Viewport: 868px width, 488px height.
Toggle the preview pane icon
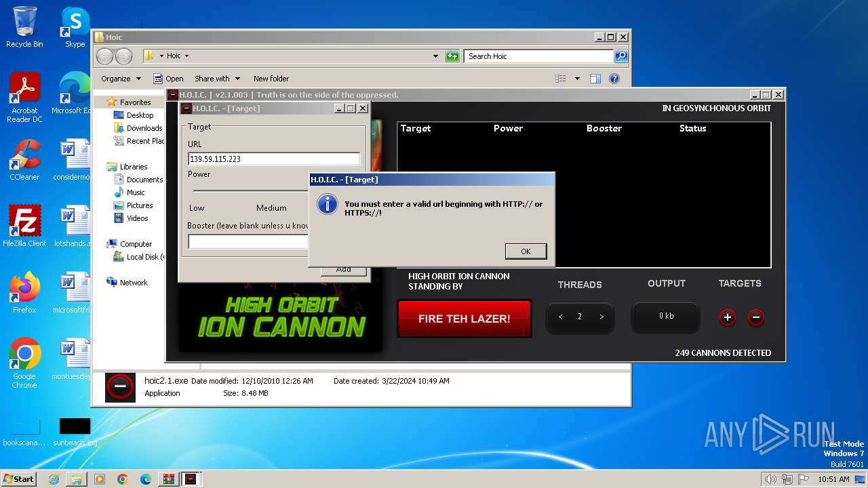pos(595,79)
